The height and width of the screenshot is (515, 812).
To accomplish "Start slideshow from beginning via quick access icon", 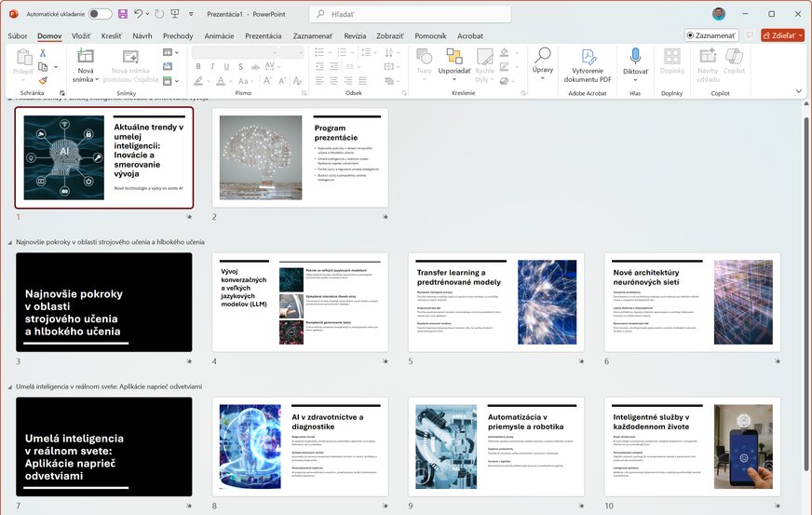I will pos(175,14).
